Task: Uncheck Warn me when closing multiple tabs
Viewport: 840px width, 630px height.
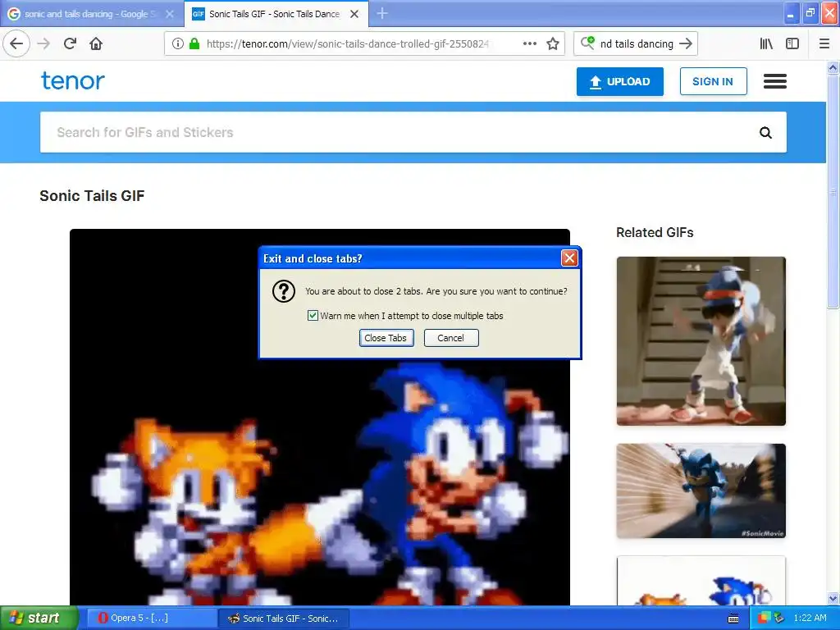Action: (313, 316)
